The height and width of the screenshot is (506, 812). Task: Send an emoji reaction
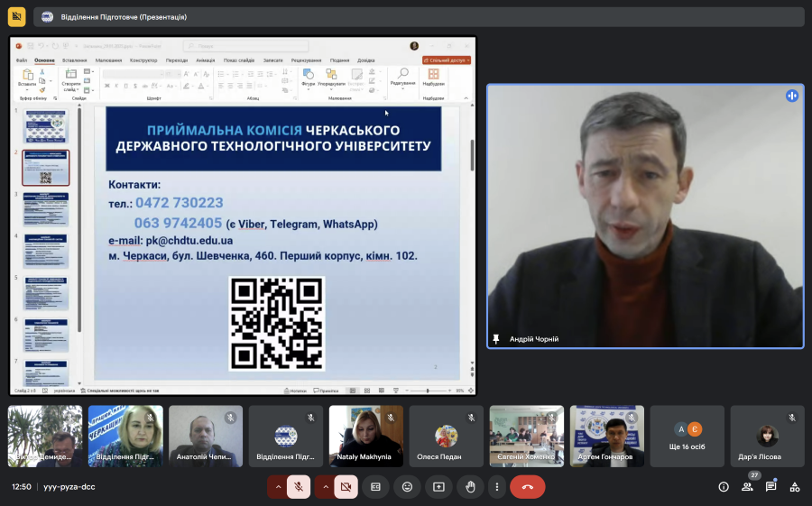408,487
